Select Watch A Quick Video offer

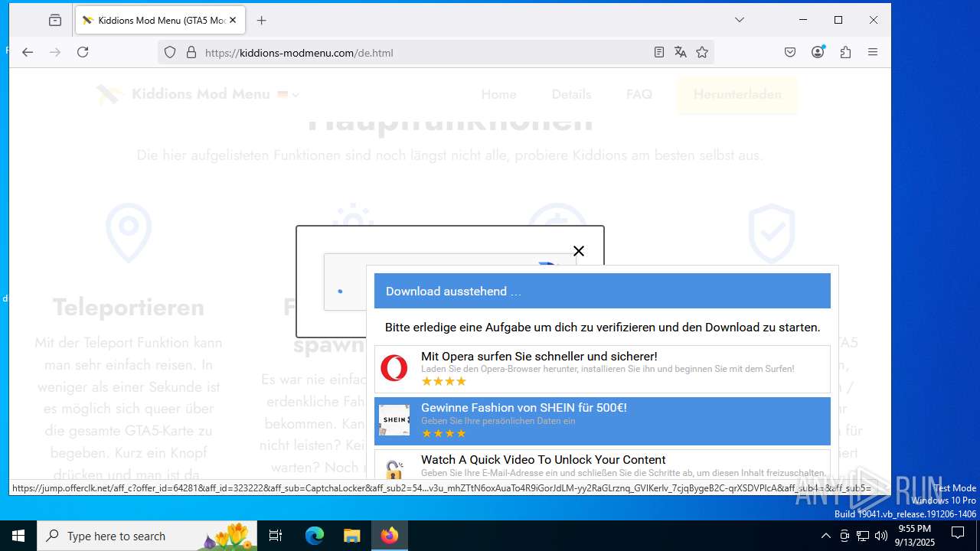point(603,465)
